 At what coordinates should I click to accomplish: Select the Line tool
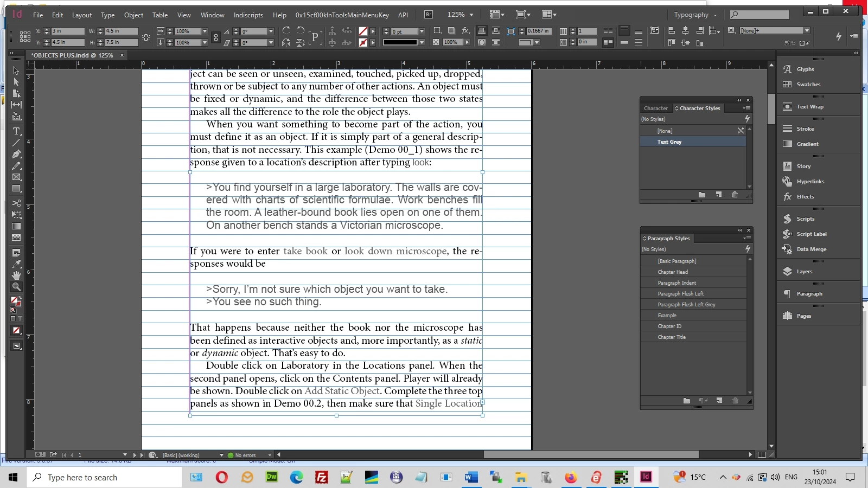pyautogui.click(x=16, y=143)
